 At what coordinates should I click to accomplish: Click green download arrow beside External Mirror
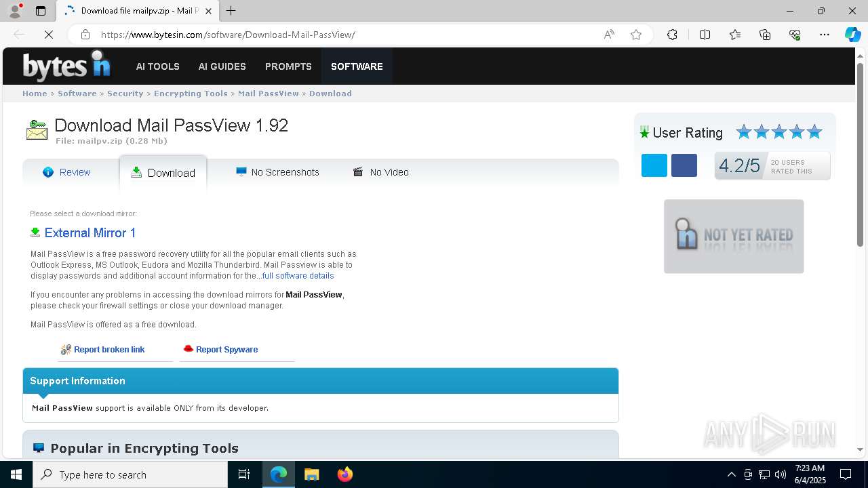pyautogui.click(x=35, y=232)
